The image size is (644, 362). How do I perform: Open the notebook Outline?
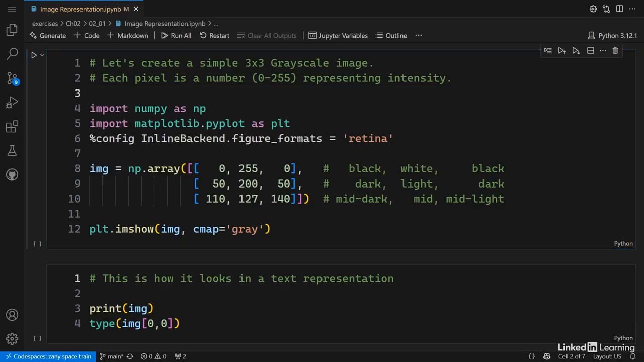(x=391, y=36)
